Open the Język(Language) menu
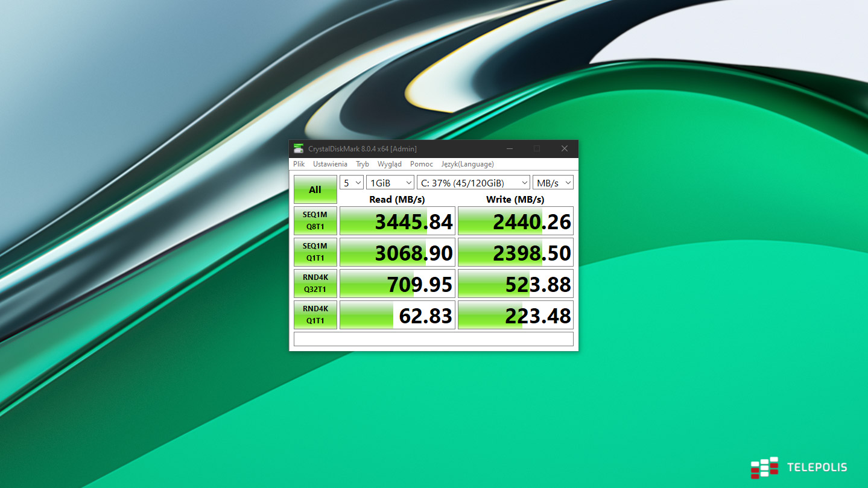This screenshot has width=868, height=488. coord(467,164)
